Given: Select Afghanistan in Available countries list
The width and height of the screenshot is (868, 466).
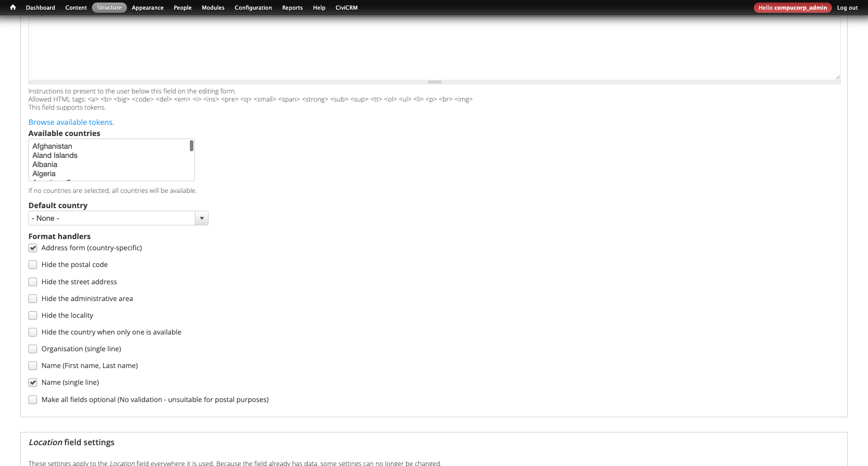Looking at the screenshot, I should click(52, 146).
